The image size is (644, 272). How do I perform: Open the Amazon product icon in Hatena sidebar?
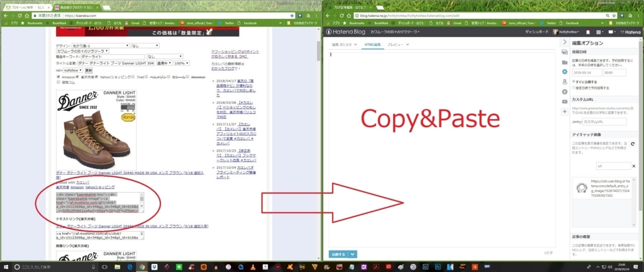(x=565, y=82)
